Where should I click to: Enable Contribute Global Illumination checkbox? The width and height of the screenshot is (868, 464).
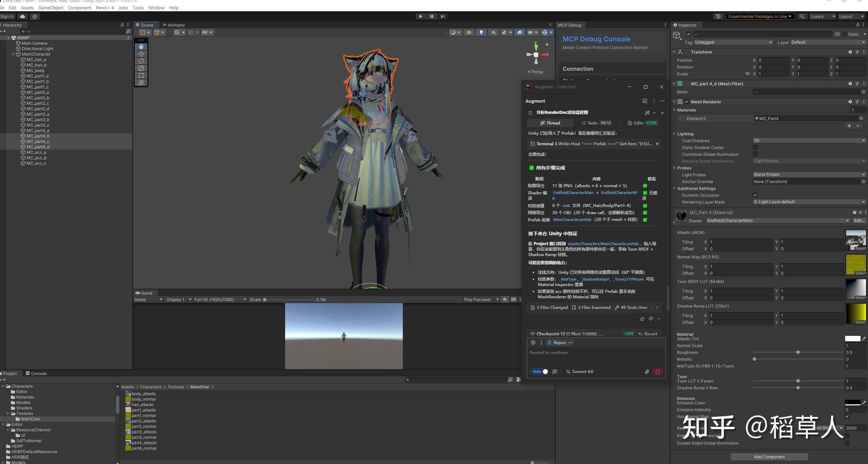(755, 154)
